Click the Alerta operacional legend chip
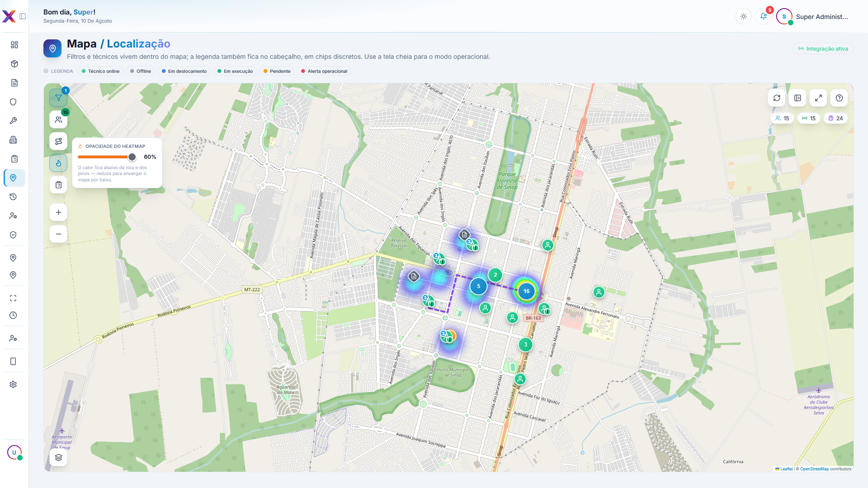 (324, 71)
